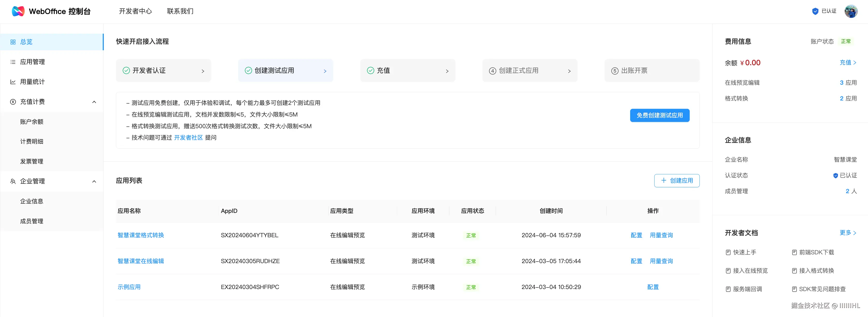Click the 总览 grid icon in sidebar
Viewport: 868px width, 317px height.
[13, 42]
